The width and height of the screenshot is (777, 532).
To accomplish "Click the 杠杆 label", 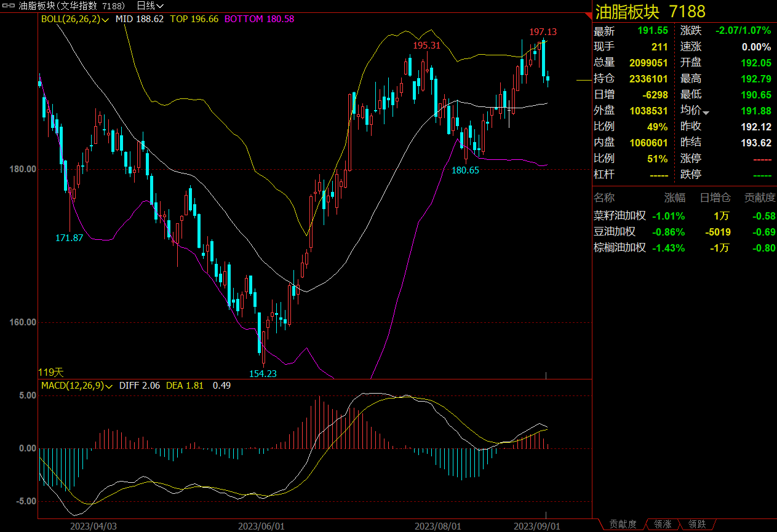I will coord(604,175).
